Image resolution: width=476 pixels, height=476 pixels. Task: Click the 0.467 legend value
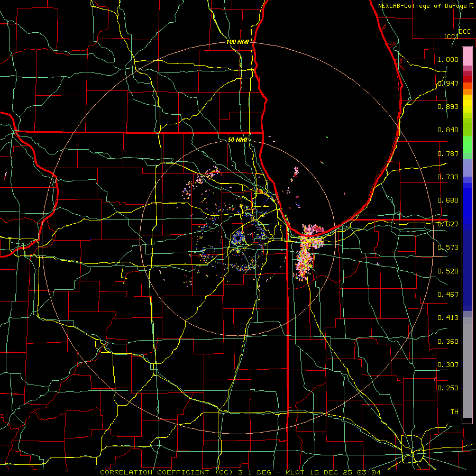(448, 295)
